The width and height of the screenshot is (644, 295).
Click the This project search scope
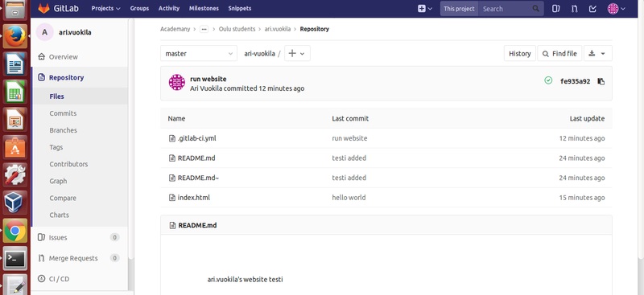click(x=459, y=9)
